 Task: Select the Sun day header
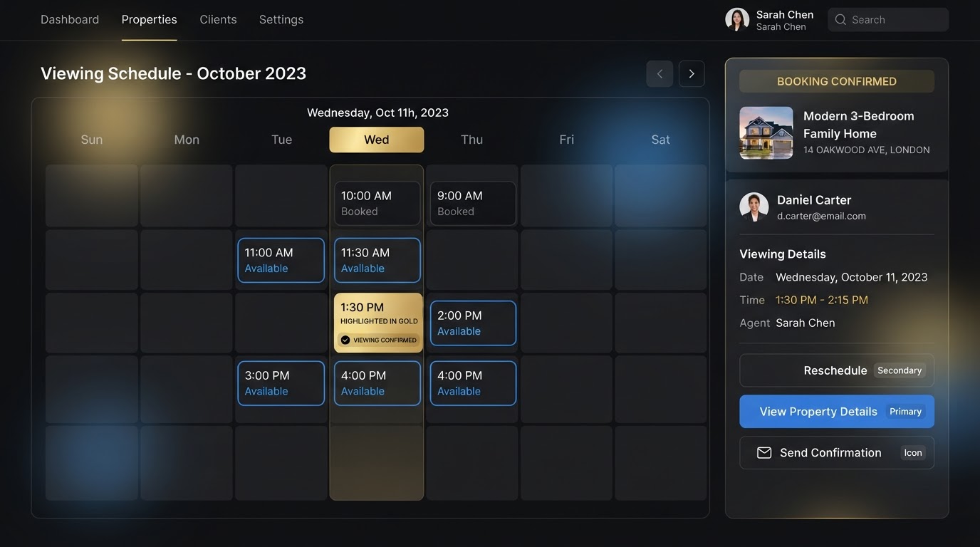[x=92, y=140]
